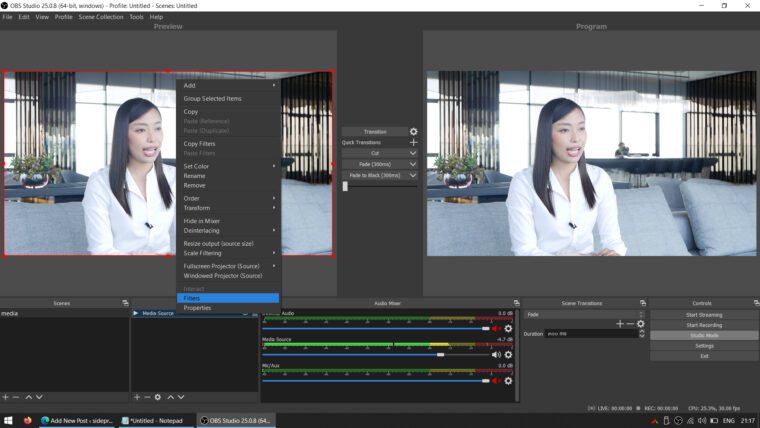Click the Exit button

click(704, 356)
